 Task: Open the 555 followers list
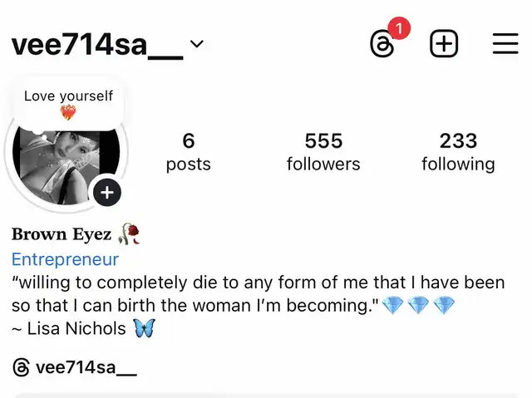click(x=323, y=152)
